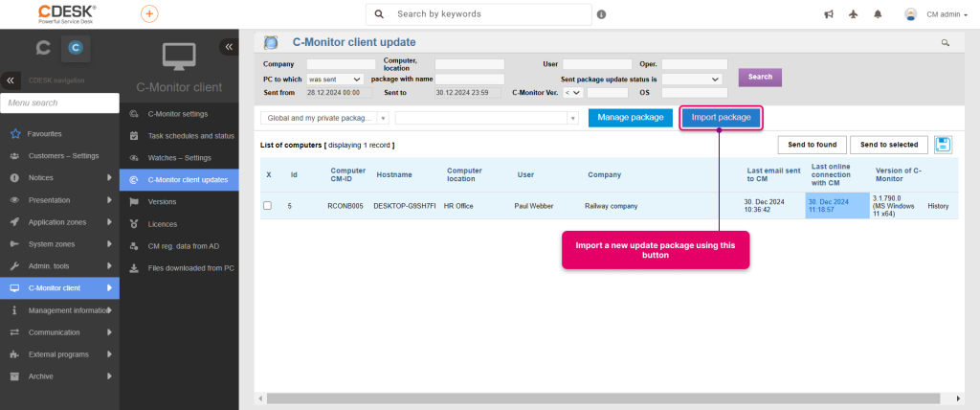Open the 'was sent' dropdown
The height and width of the screenshot is (410, 980).
point(335,79)
